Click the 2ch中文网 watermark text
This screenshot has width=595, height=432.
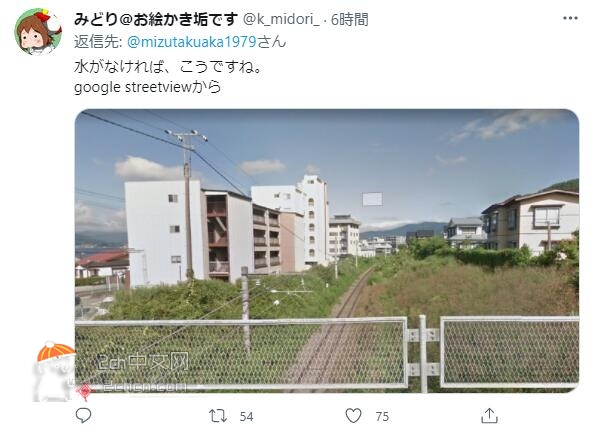point(143,362)
